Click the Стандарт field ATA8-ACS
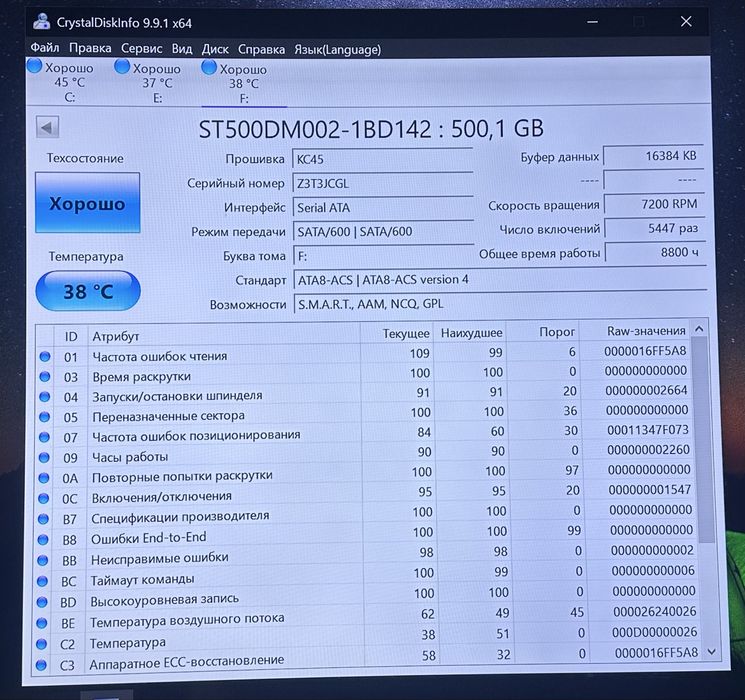Screen dimensions: 745x700 [500, 279]
